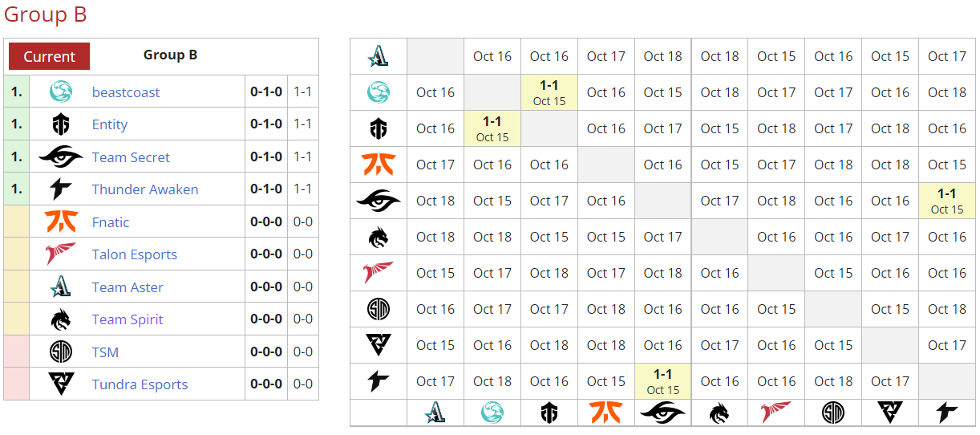Viewport: 980px width, 435px height.
Task: Click the 1-1 result cell in the beastcoast crosstable row
Action: point(549,92)
